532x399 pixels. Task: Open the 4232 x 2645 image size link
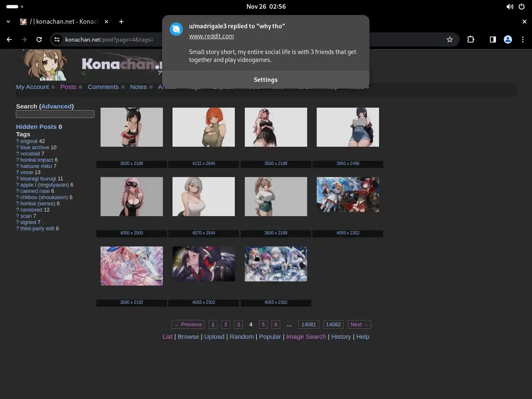204,164
